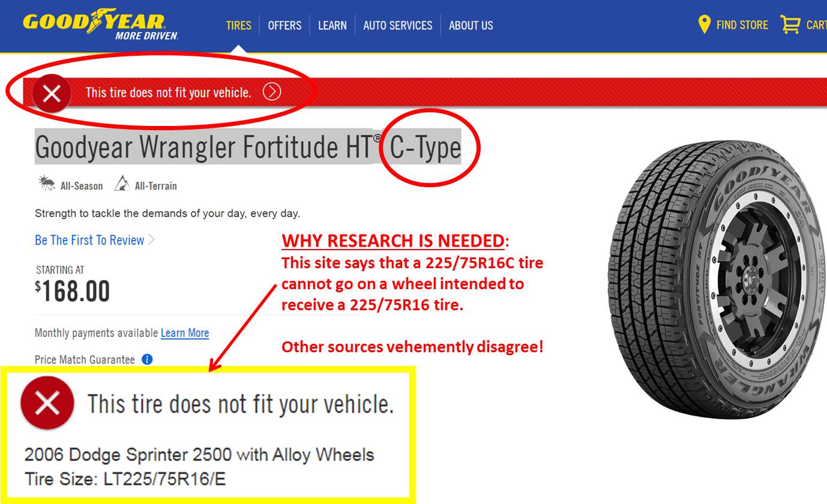
Task: Click the 'Strength to tackle the demands' tagline
Action: point(167,214)
